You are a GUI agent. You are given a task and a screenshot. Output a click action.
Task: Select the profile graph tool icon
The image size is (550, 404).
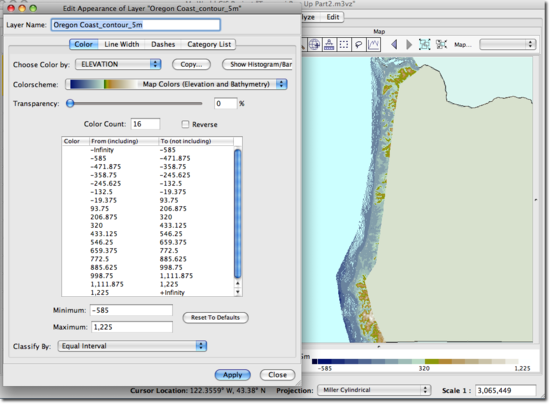373,45
